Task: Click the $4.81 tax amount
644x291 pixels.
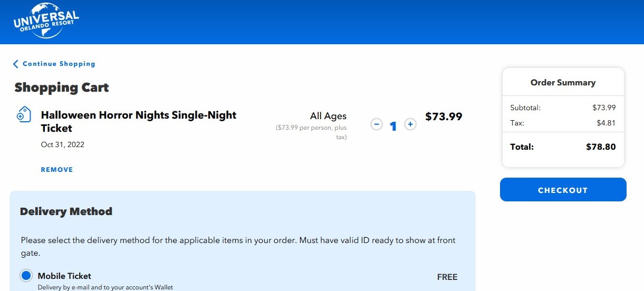Action: tap(606, 123)
